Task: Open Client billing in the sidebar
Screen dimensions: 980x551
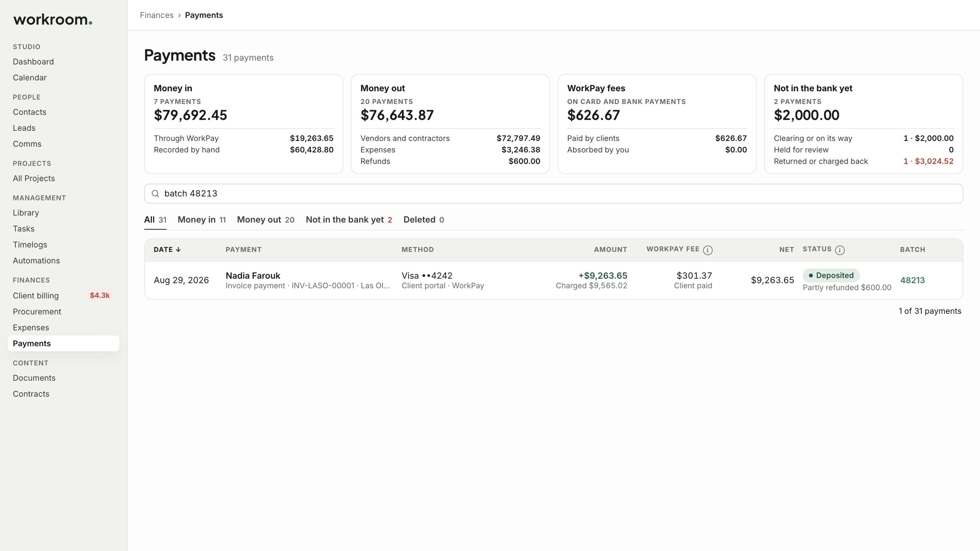Action: [36, 295]
